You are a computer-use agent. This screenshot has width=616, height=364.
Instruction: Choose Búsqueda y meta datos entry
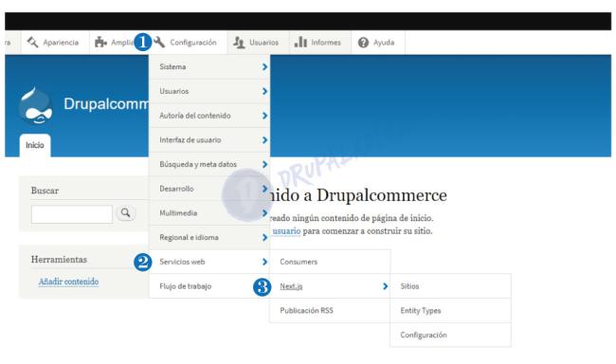point(209,164)
